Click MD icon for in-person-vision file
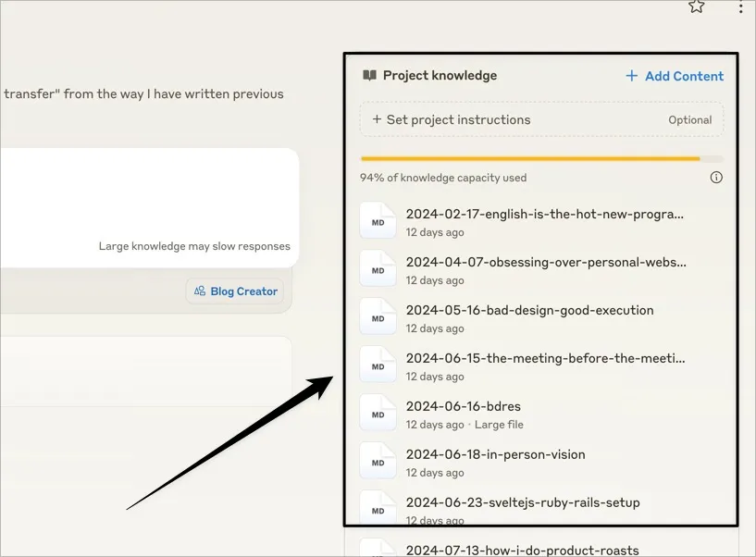 378,463
